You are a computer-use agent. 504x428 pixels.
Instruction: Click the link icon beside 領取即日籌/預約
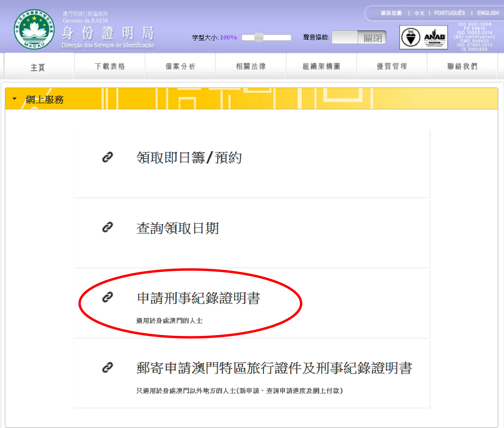click(107, 157)
